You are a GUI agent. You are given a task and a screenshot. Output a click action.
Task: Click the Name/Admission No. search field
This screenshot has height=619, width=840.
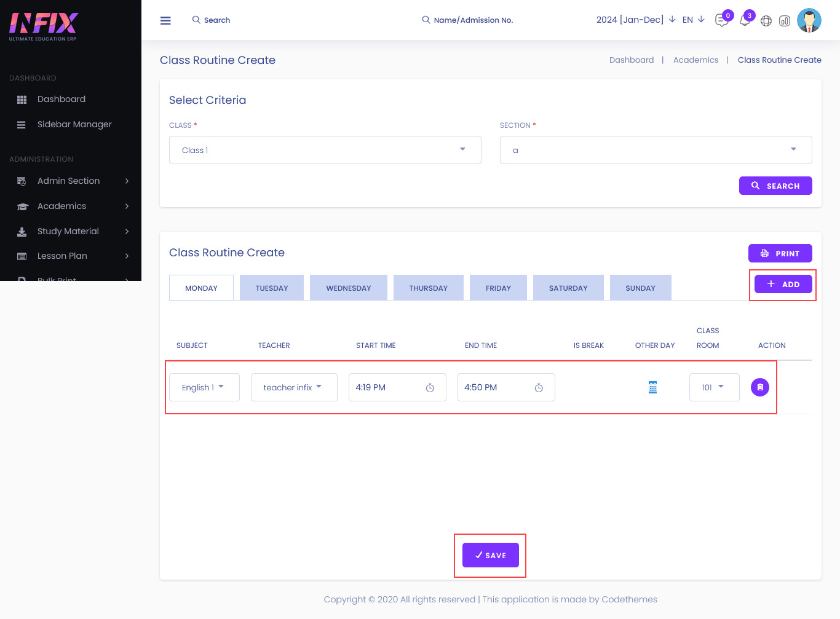[473, 20]
